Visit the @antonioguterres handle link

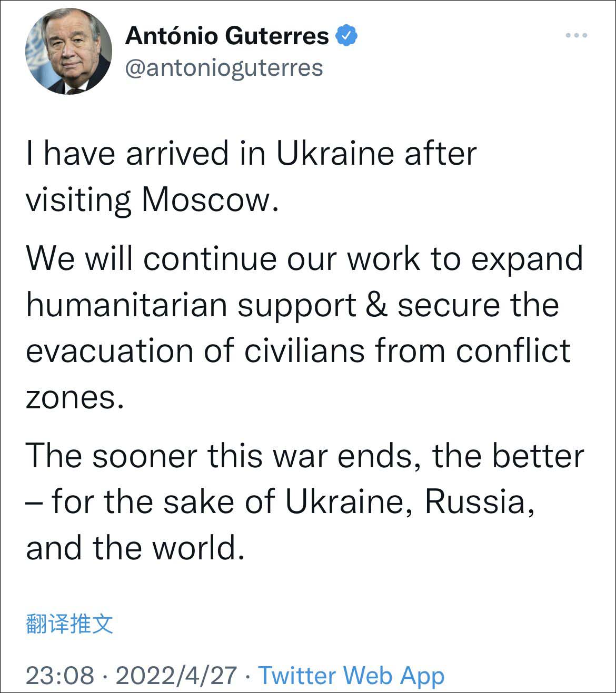click(x=224, y=68)
